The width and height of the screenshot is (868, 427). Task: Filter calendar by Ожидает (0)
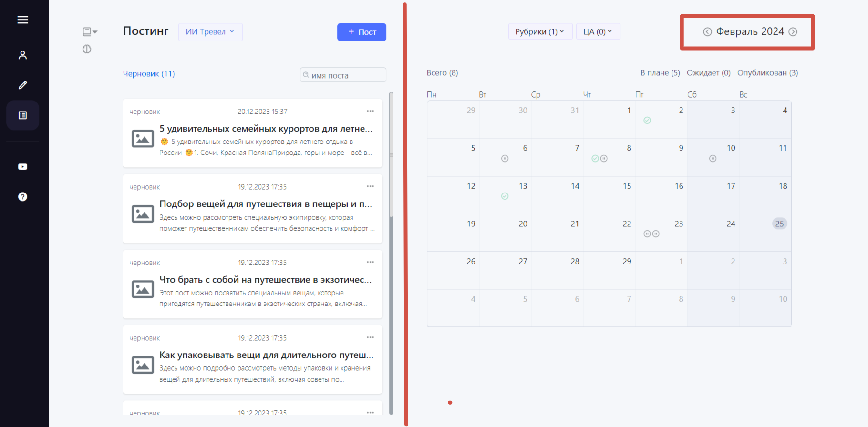[709, 73]
